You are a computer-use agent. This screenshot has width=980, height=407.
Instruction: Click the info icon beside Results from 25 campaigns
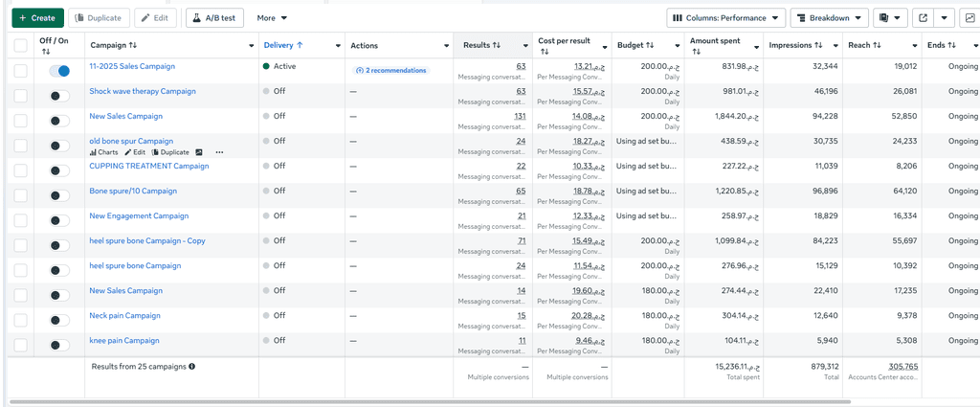click(192, 366)
